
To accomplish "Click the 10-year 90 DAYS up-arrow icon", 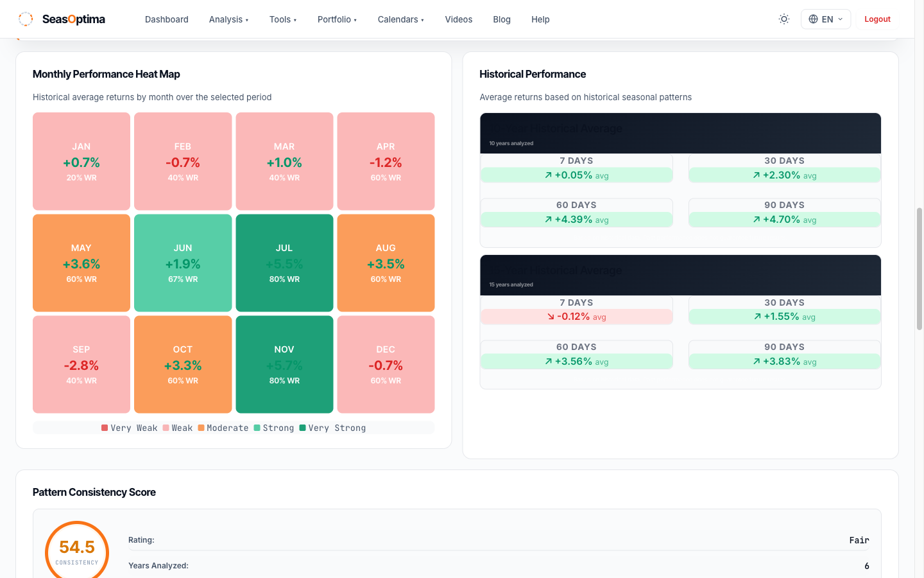I will coord(757,219).
